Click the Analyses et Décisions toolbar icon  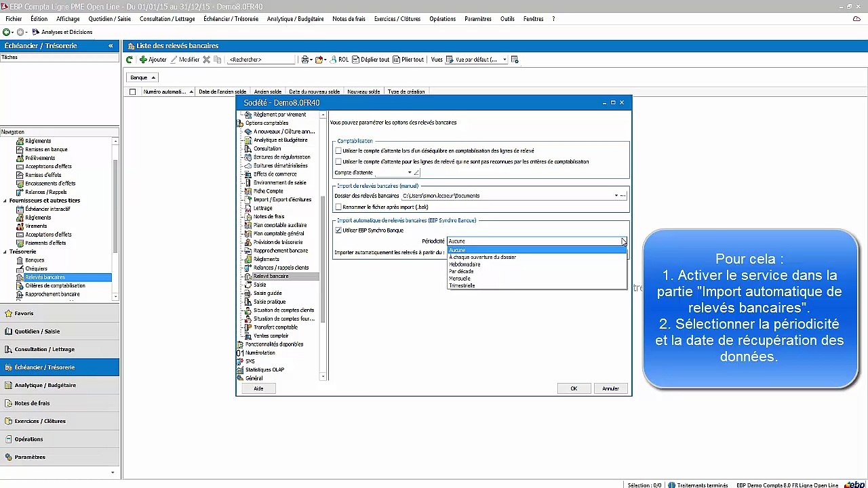(x=36, y=32)
